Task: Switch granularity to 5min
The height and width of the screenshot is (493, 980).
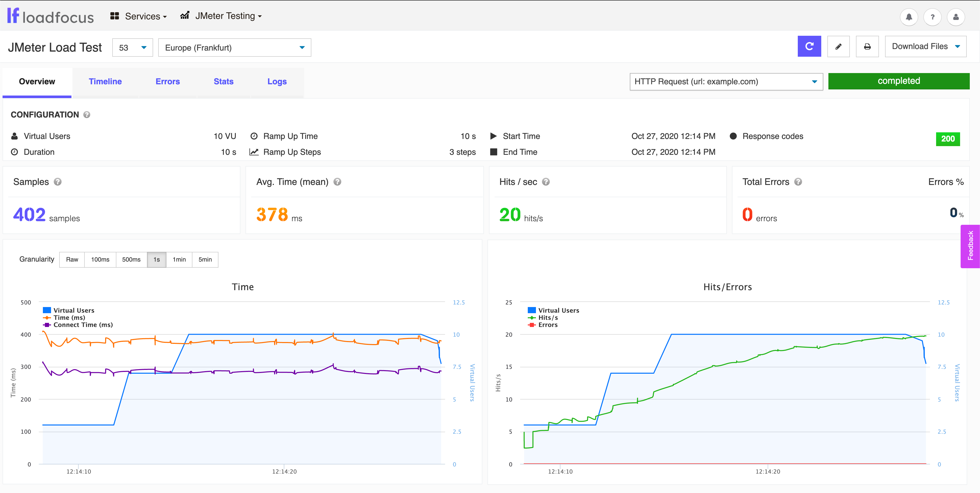Action: point(205,259)
